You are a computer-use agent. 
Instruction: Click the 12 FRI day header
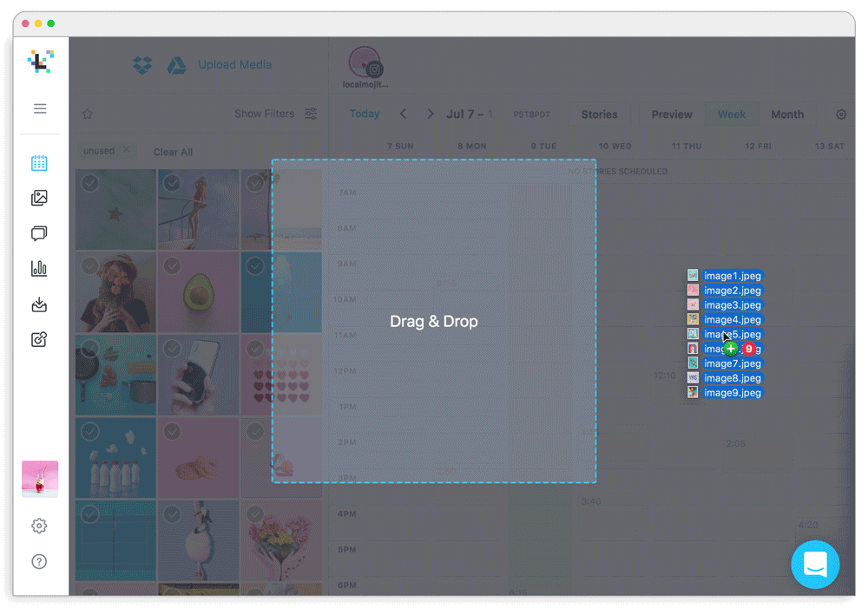point(758,146)
